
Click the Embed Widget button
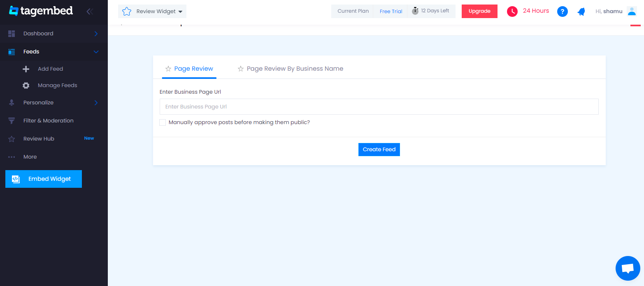click(44, 179)
